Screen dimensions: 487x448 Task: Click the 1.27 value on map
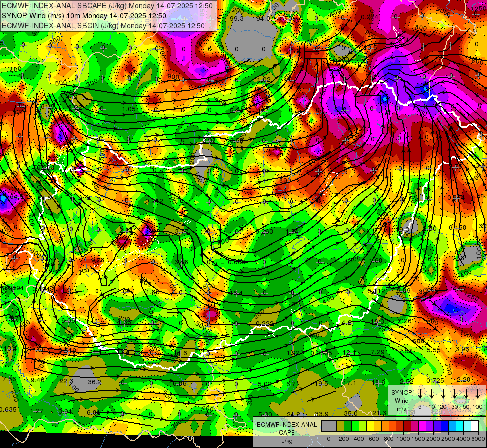pyautogui.click(x=37, y=411)
